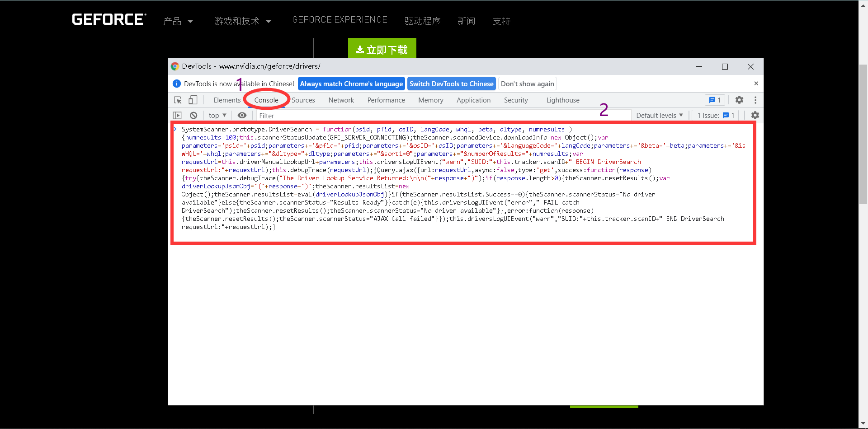Open the customize DevTools three-dot menu
The height and width of the screenshot is (429, 868).
[755, 100]
